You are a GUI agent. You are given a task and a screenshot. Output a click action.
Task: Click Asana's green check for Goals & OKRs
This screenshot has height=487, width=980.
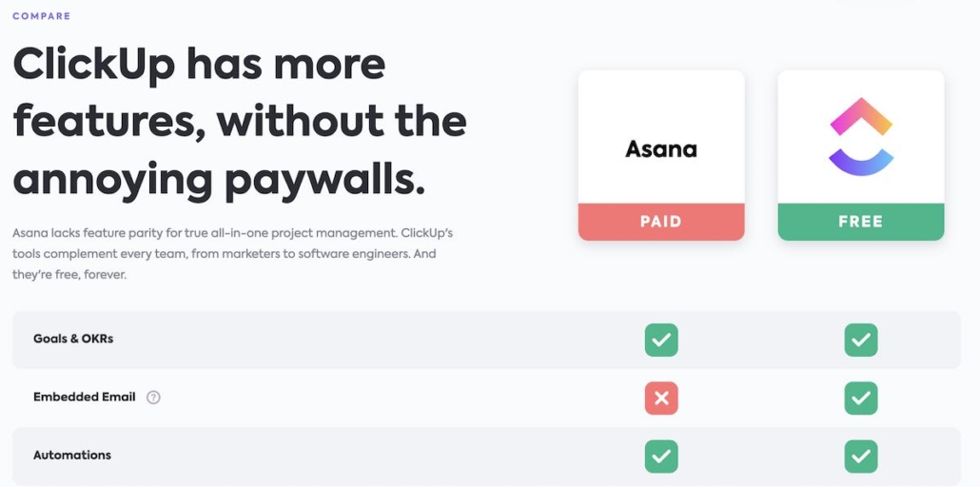pos(661,340)
